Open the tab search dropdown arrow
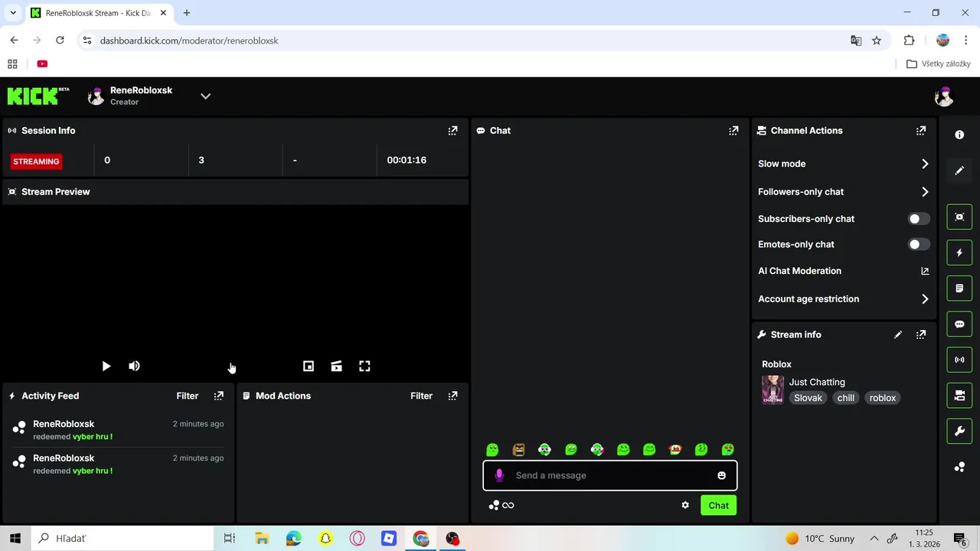 point(13,13)
